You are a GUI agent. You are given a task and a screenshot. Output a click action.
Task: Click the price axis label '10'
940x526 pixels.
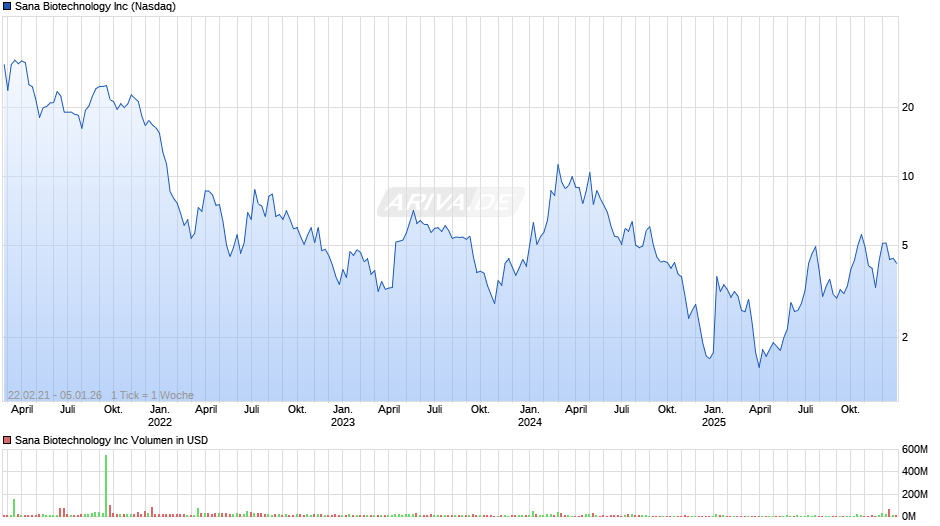tap(908, 176)
